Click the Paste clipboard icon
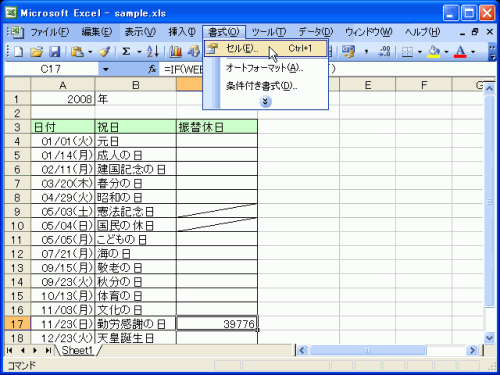Screen dimensions: 500x375 click(77, 52)
